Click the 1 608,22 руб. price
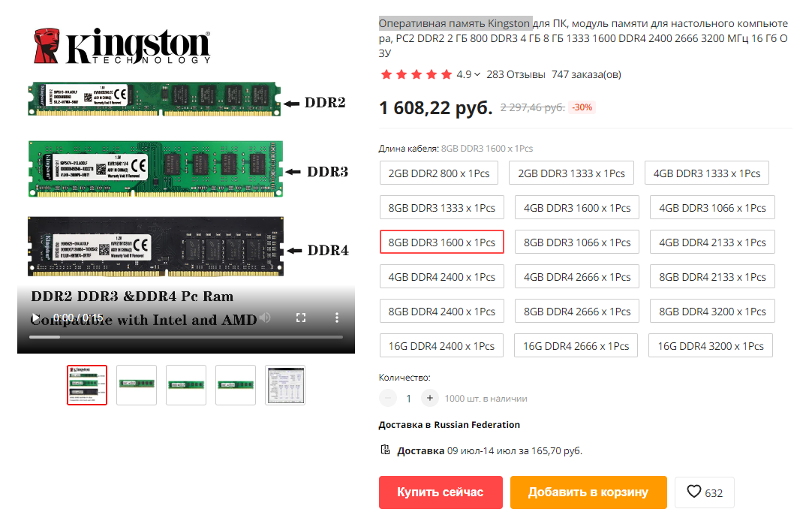 (x=435, y=108)
